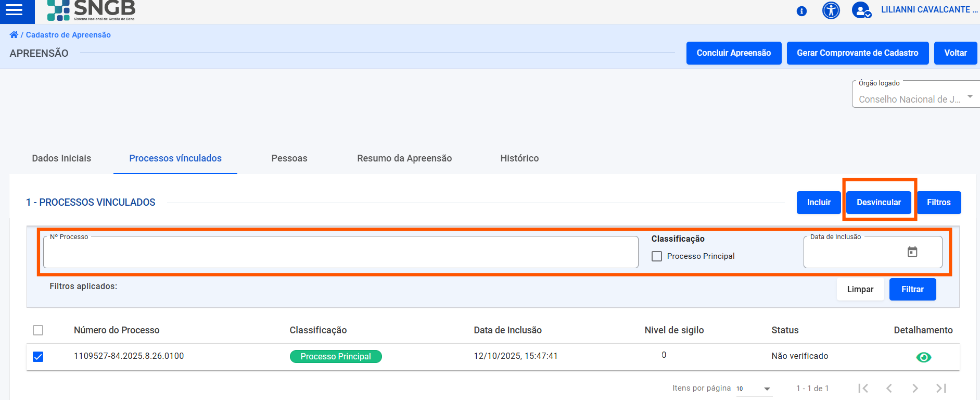The image size is (980, 400).
Task: Open the calendar date picker
Action: [x=912, y=252]
